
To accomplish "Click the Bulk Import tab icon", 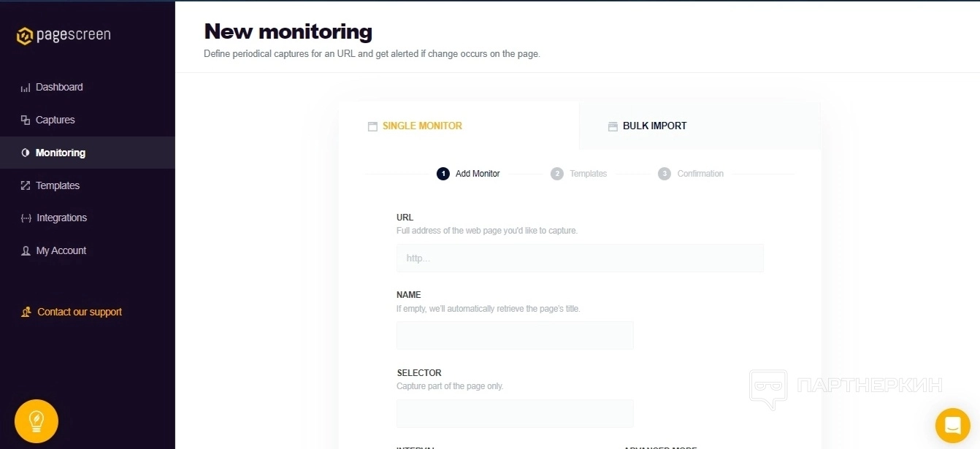I will (x=613, y=126).
